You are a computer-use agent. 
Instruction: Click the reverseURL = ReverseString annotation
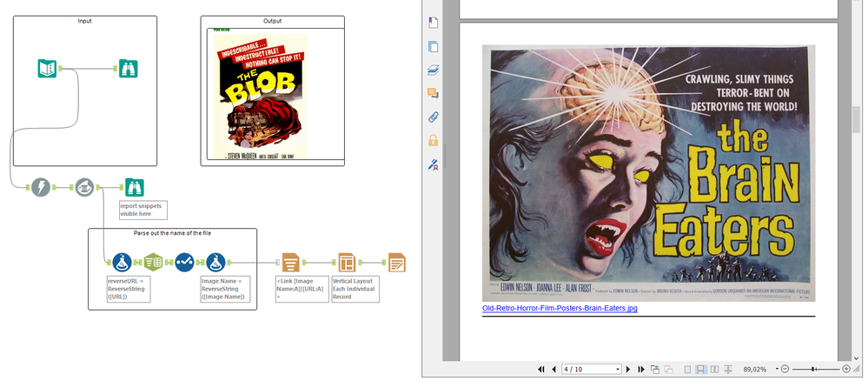coord(129,289)
